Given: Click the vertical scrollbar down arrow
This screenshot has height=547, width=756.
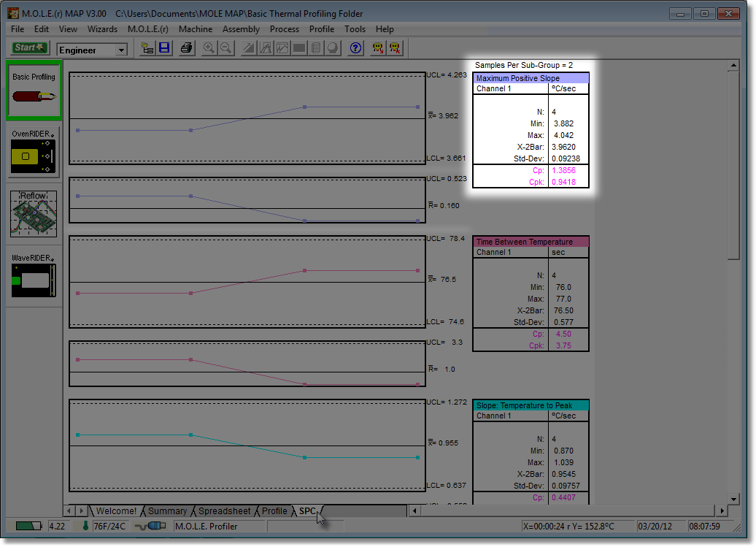Looking at the screenshot, I should pyautogui.click(x=733, y=499).
